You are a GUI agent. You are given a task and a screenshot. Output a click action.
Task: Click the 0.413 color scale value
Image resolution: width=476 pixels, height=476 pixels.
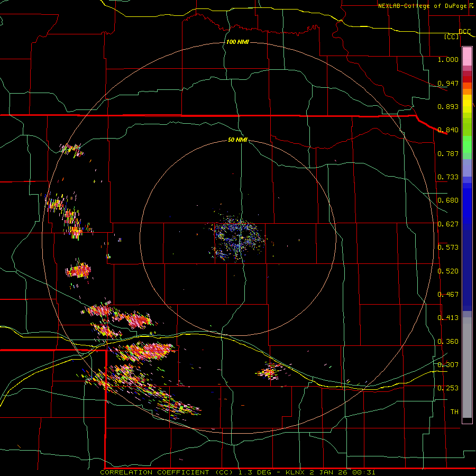tap(448, 318)
